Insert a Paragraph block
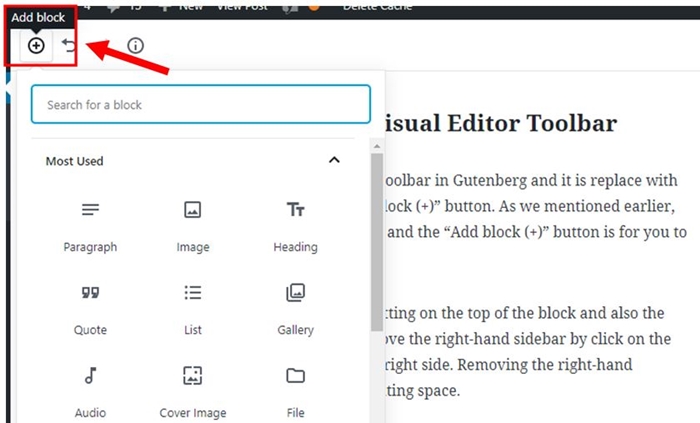Image resolution: width=700 pixels, height=423 pixels. coord(90,228)
